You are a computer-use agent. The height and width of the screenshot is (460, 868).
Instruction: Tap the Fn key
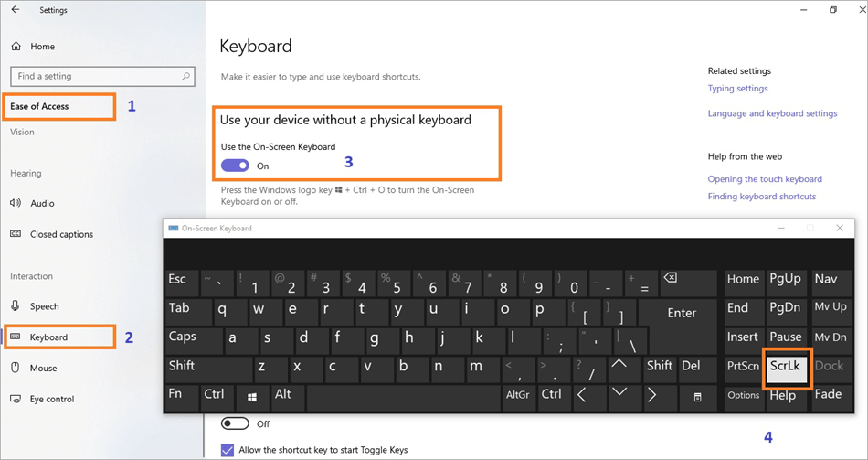pos(182,397)
